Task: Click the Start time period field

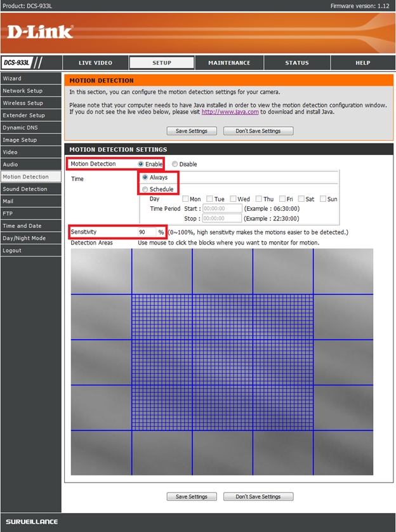Action: 222,208
